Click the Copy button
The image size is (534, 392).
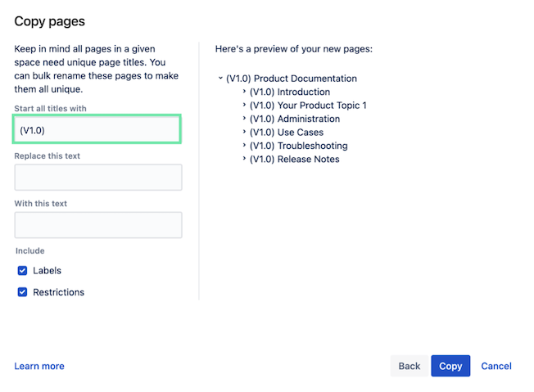pos(450,366)
